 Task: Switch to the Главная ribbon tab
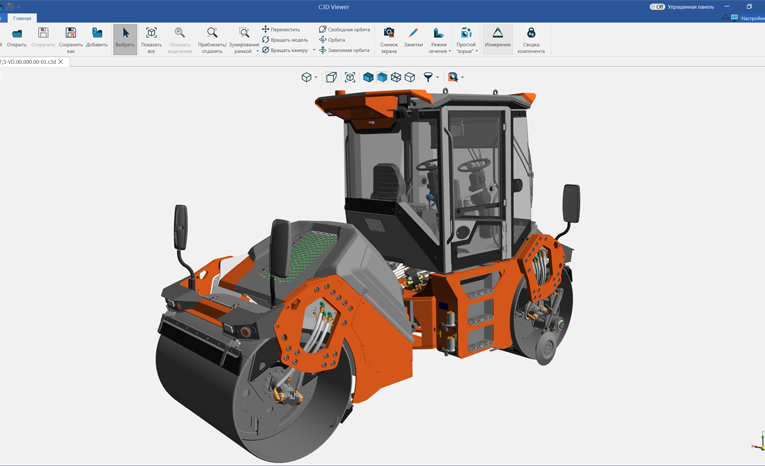coord(22,18)
